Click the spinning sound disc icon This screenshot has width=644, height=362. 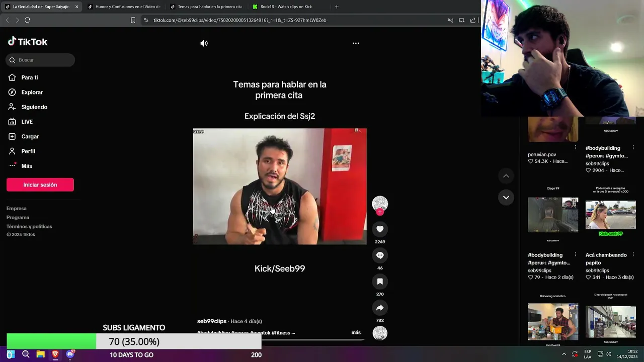point(380,333)
